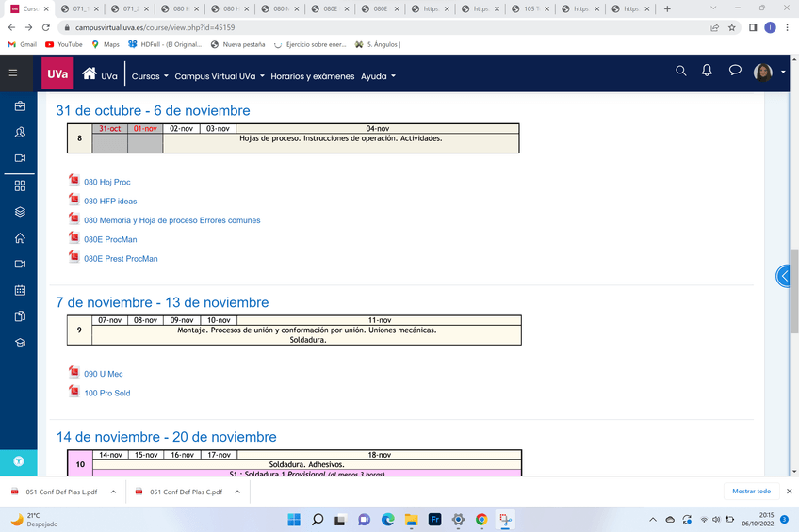This screenshot has height=532, width=799.
Task: Open the tab search chevron
Action: [x=713, y=8]
